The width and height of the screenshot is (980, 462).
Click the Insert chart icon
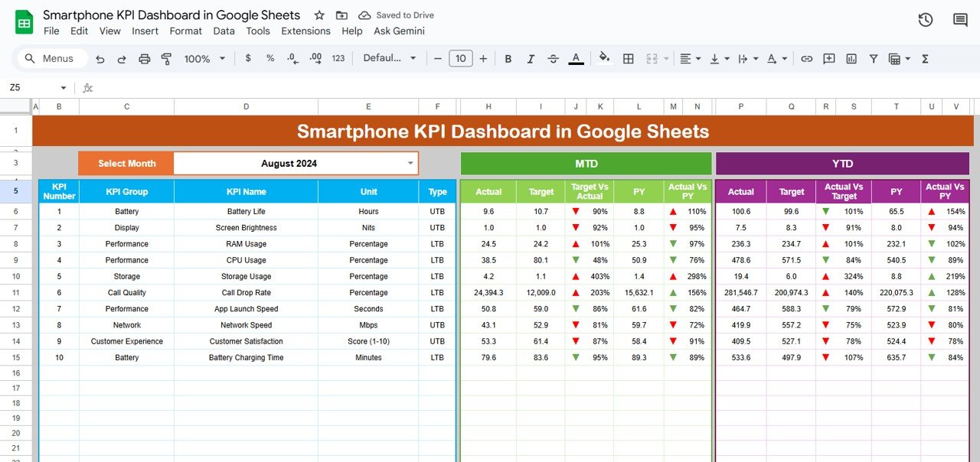click(x=851, y=59)
